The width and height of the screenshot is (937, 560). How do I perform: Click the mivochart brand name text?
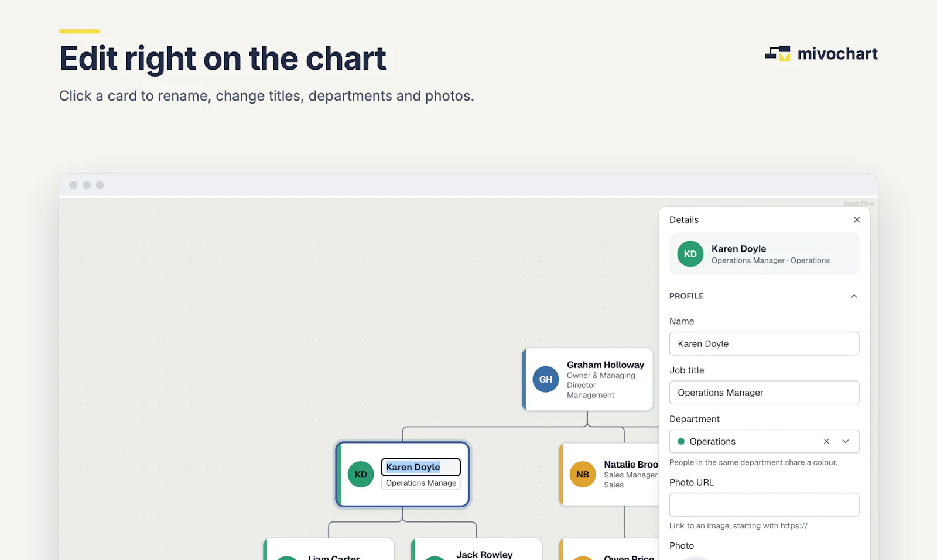(x=837, y=54)
